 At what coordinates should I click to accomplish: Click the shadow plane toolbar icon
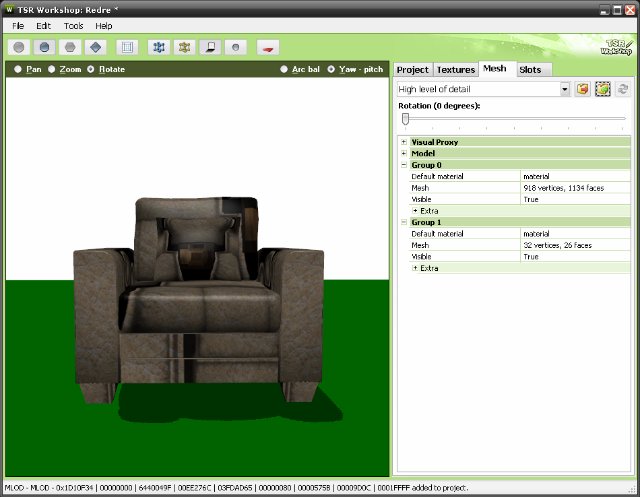(x=210, y=47)
